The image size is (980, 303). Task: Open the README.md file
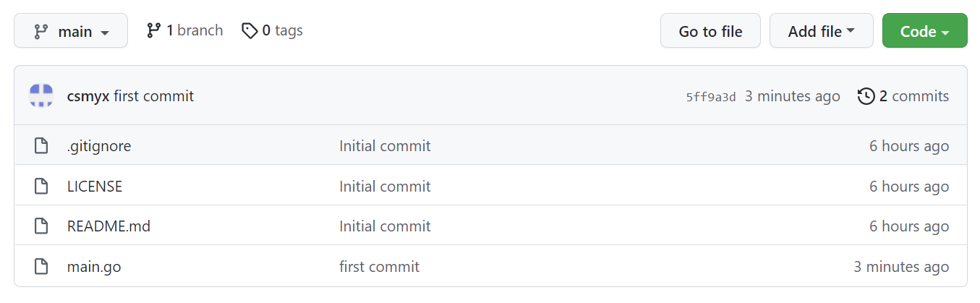108,226
